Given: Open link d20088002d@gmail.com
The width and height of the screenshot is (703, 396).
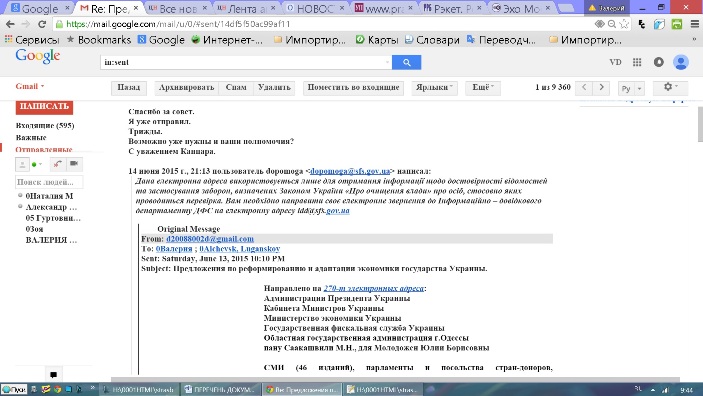Looking at the screenshot, I should point(210,239).
